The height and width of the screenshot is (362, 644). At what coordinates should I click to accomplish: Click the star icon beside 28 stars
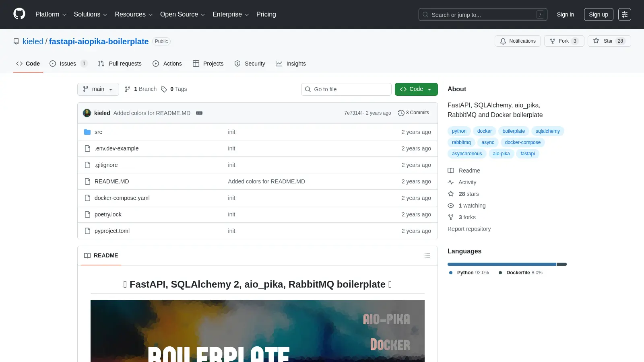(x=451, y=194)
